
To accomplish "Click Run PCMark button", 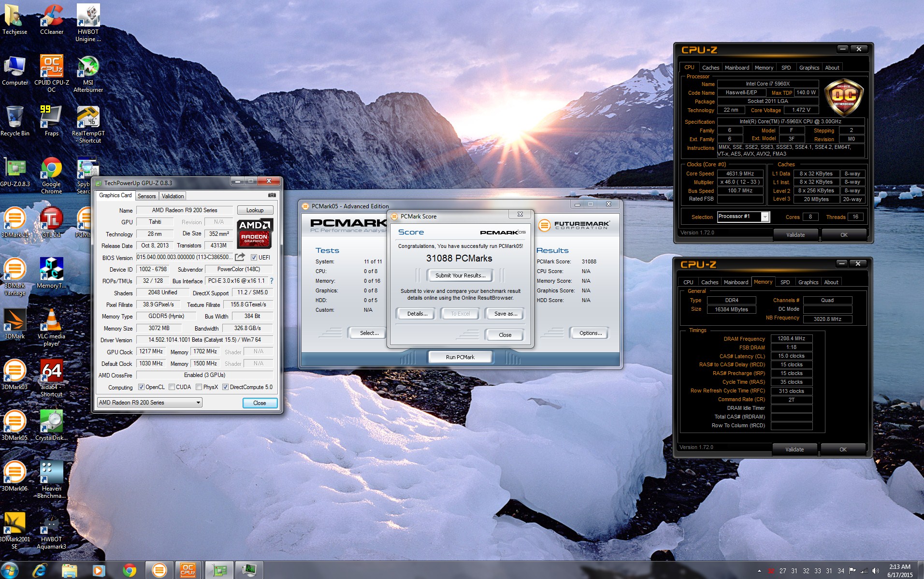I will (x=460, y=357).
